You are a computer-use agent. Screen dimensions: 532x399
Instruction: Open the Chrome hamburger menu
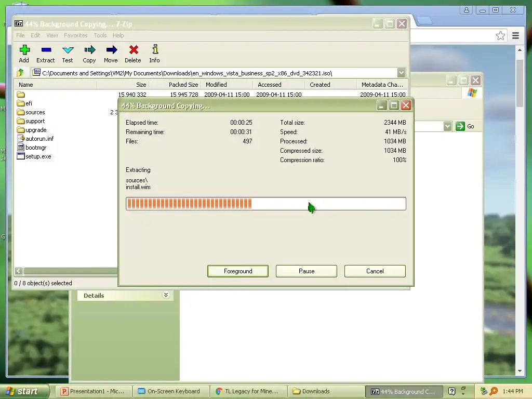pyautogui.click(x=515, y=35)
